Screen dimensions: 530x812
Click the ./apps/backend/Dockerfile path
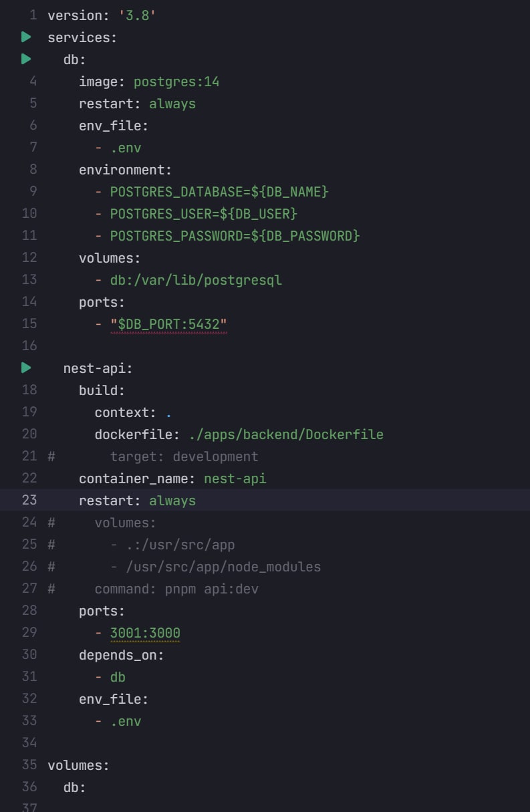286,434
